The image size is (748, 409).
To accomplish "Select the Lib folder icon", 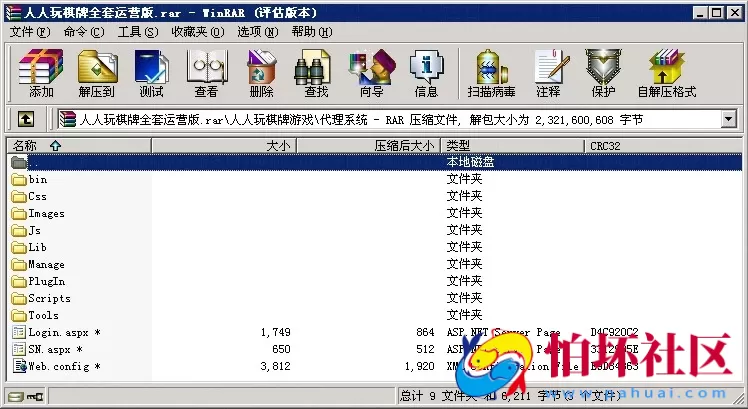I will pos(19,247).
